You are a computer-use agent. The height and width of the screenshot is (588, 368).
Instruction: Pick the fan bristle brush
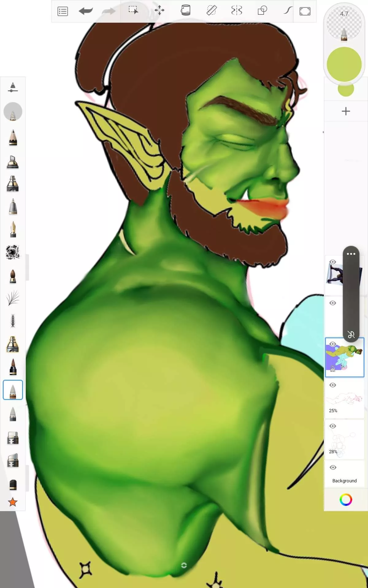(x=13, y=298)
